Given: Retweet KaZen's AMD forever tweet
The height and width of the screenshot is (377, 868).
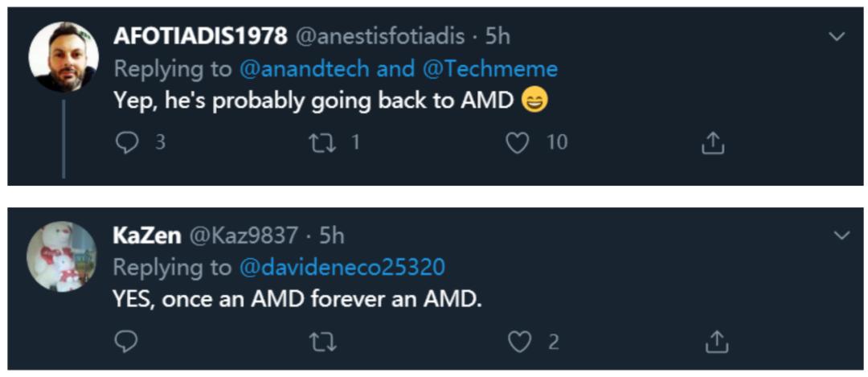Looking at the screenshot, I should tap(322, 342).
